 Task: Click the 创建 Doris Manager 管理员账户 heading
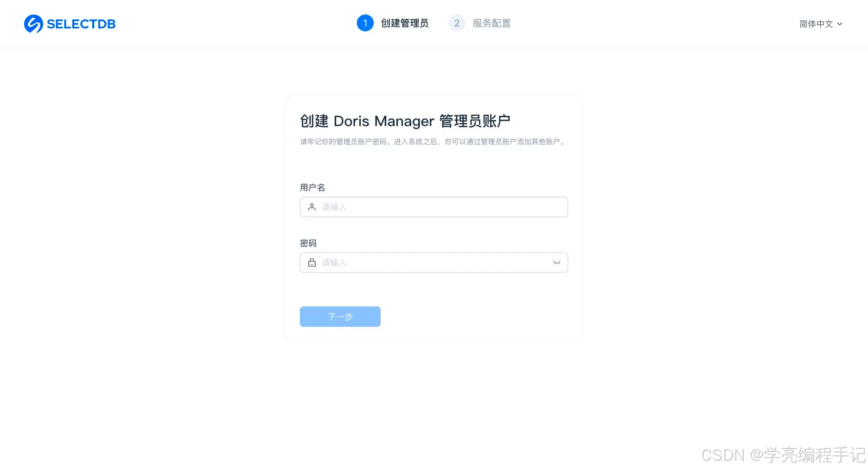[x=405, y=121]
